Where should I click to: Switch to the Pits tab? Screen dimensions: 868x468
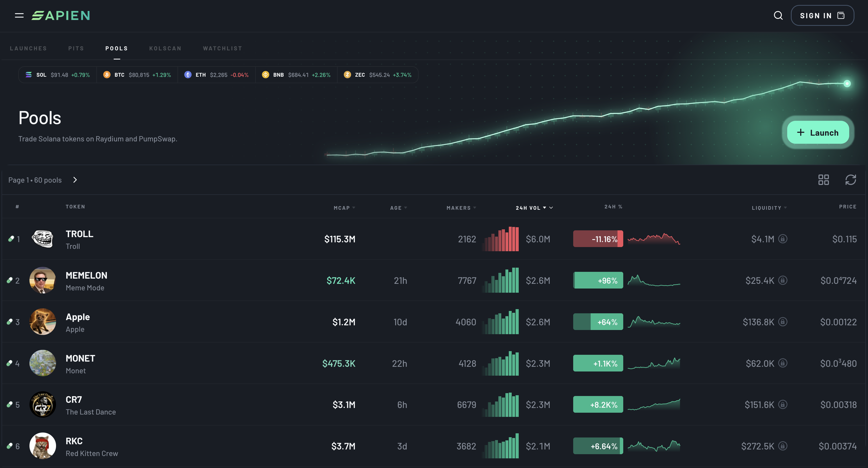pyautogui.click(x=76, y=48)
